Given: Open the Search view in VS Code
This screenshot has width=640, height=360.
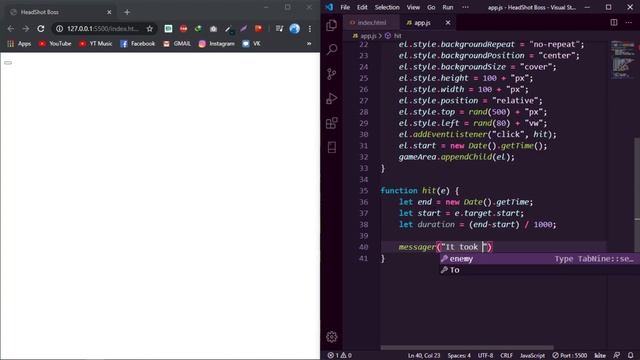Looking at the screenshot, I should pos(332,49).
